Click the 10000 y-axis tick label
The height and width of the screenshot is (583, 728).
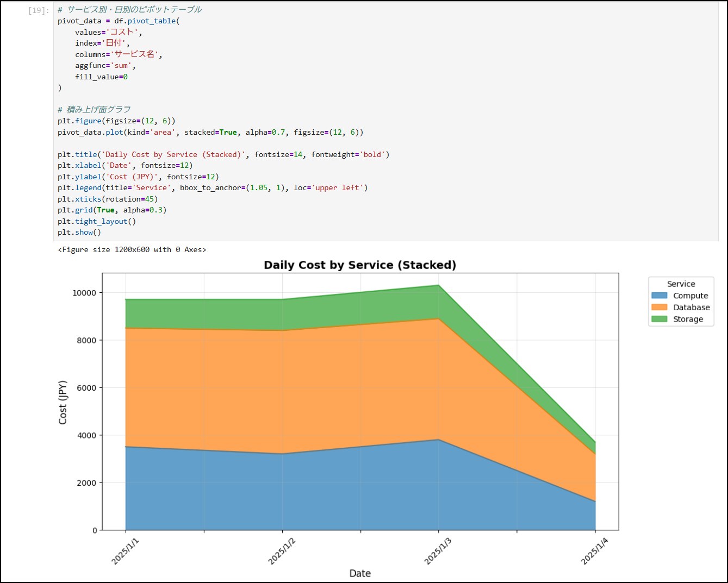[x=84, y=293]
